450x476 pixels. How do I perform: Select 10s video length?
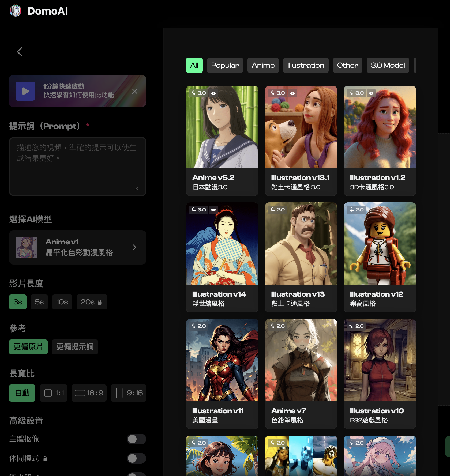coord(62,302)
